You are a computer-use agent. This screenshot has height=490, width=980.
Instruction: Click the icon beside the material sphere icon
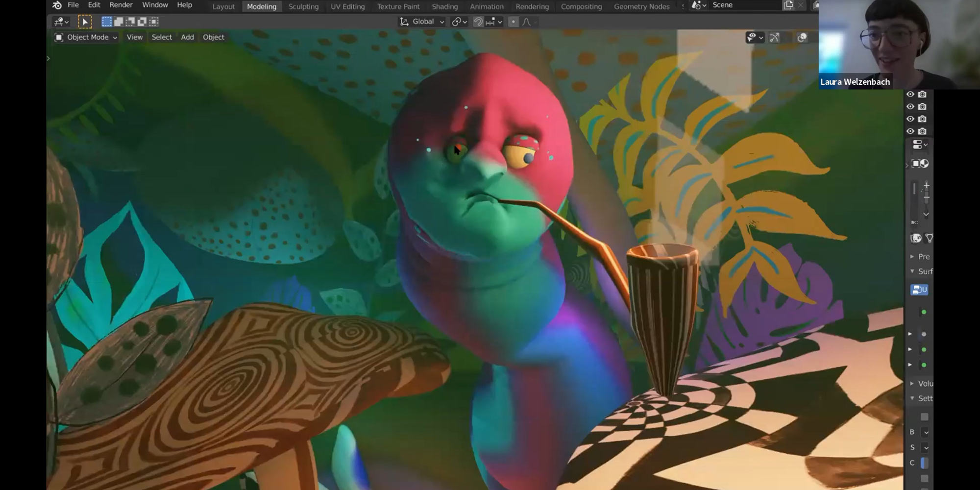pyautogui.click(x=929, y=238)
